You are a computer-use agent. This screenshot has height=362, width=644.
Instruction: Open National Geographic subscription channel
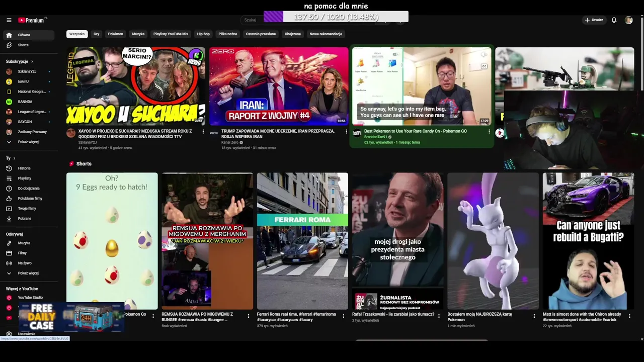click(29, 92)
